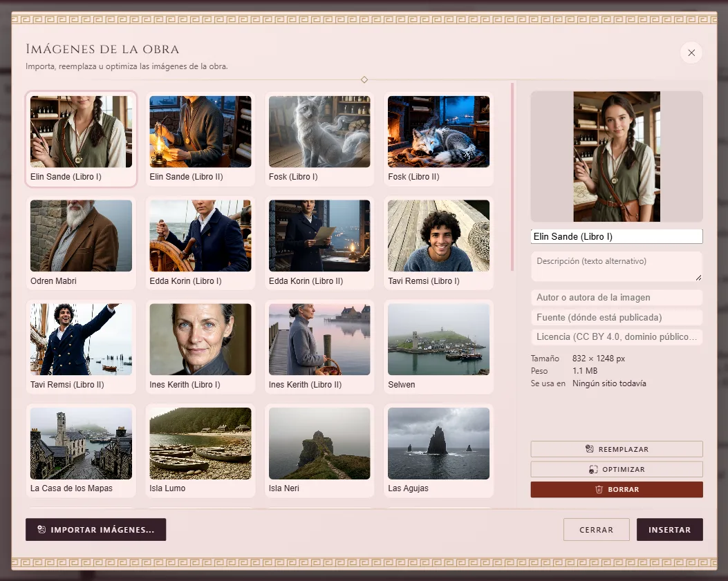The image size is (728, 581).
Task: Pick the Edda Korin (Libro I) image
Action: 200,242
